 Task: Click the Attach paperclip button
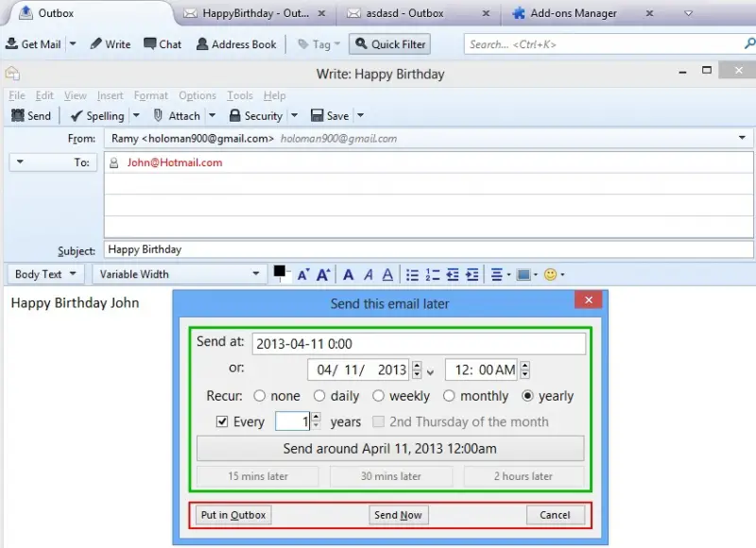click(177, 115)
